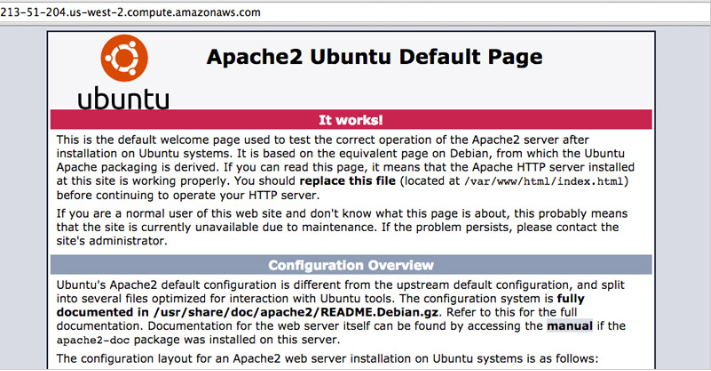Click the "apache2-doc" package name
The image size is (711, 371).
93,340
